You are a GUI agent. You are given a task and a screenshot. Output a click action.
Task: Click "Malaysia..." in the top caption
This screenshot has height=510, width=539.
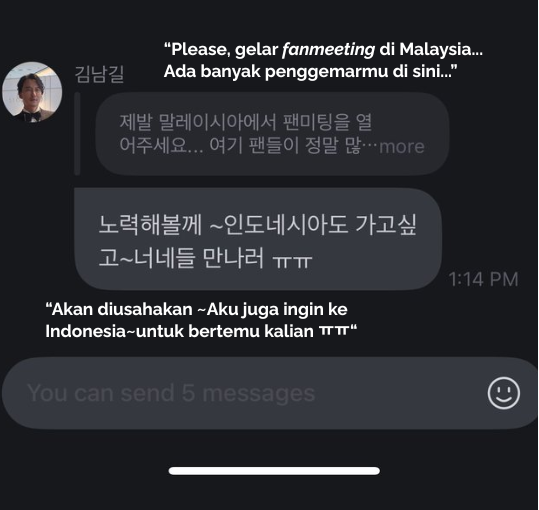coord(441,49)
